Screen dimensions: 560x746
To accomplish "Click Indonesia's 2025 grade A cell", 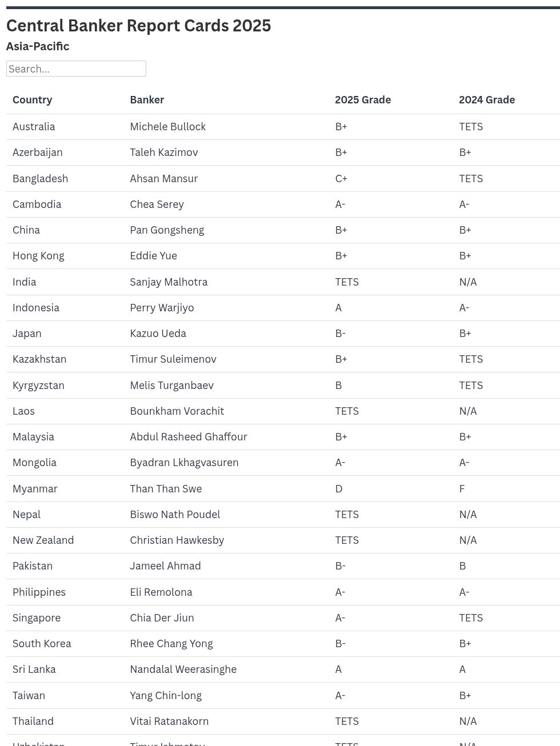I will point(338,308).
